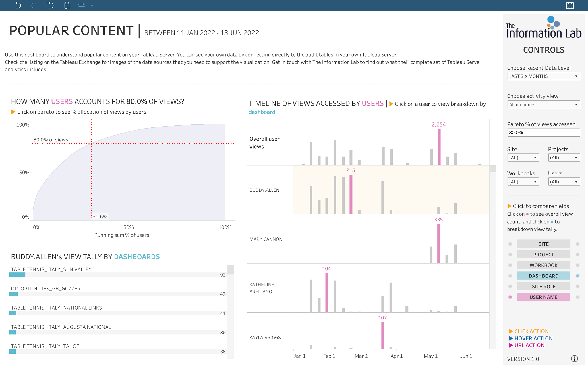This screenshot has height=368, width=588.
Task: Toggle the overall-view dot left of SITE
Action: 510,244
